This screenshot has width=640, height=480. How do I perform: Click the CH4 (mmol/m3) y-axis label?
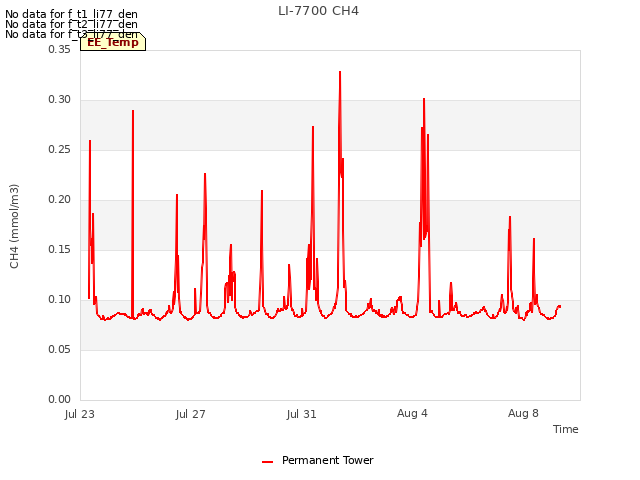click(x=14, y=226)
